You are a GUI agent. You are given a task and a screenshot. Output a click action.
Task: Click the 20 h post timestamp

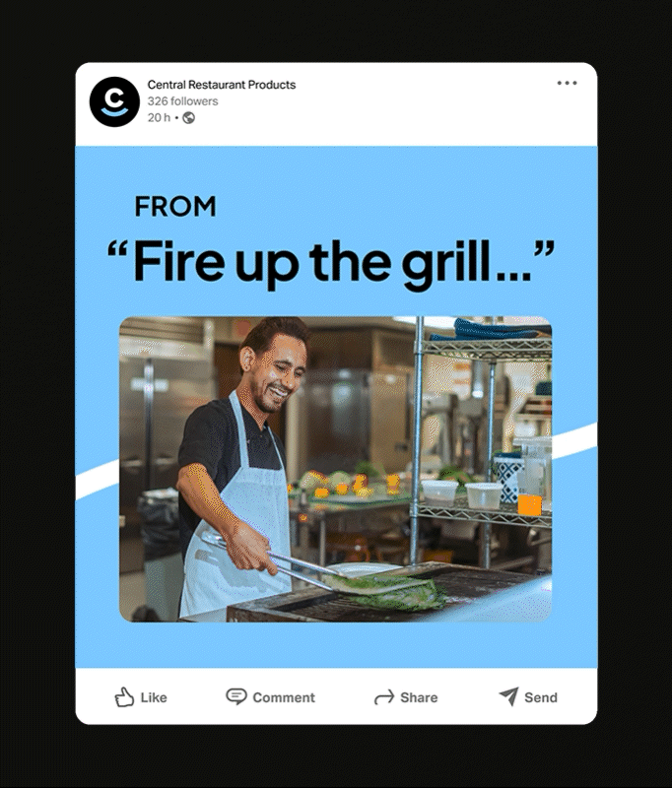click(x=159, y=117)
